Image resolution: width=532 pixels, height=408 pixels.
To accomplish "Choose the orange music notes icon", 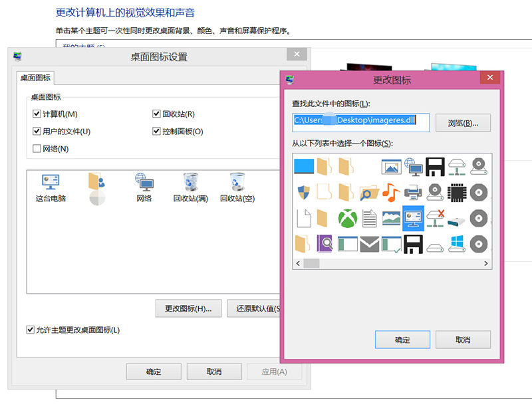I will click(x=391, y=193).
